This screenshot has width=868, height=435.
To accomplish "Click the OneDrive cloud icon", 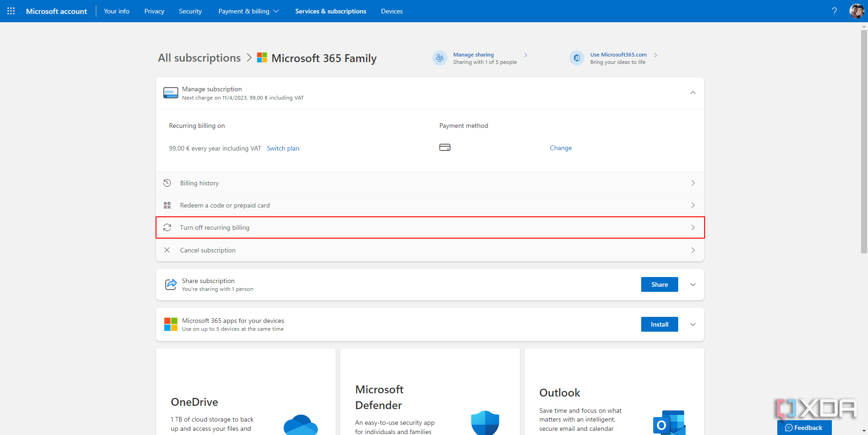I will pos(301,425).
